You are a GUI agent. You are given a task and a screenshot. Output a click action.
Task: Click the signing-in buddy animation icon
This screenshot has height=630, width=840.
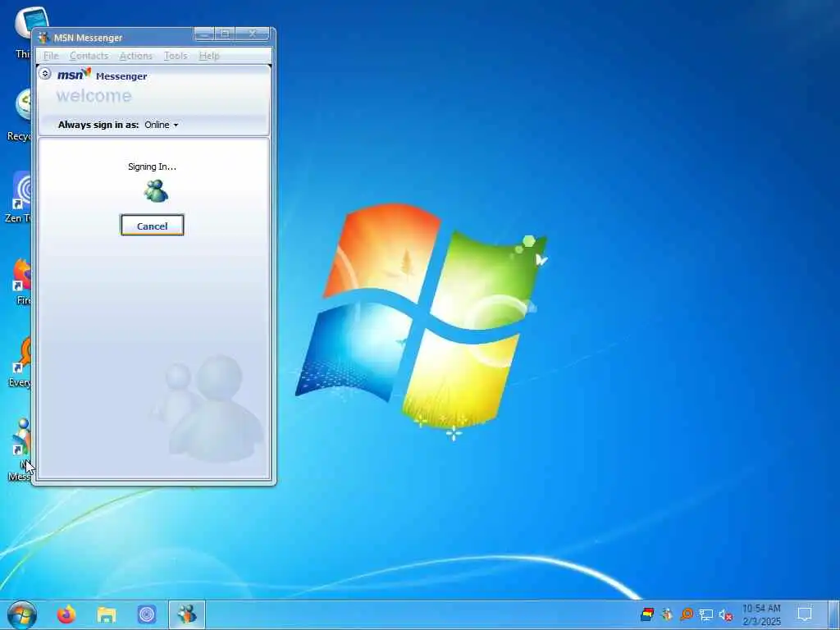point(156,190)
